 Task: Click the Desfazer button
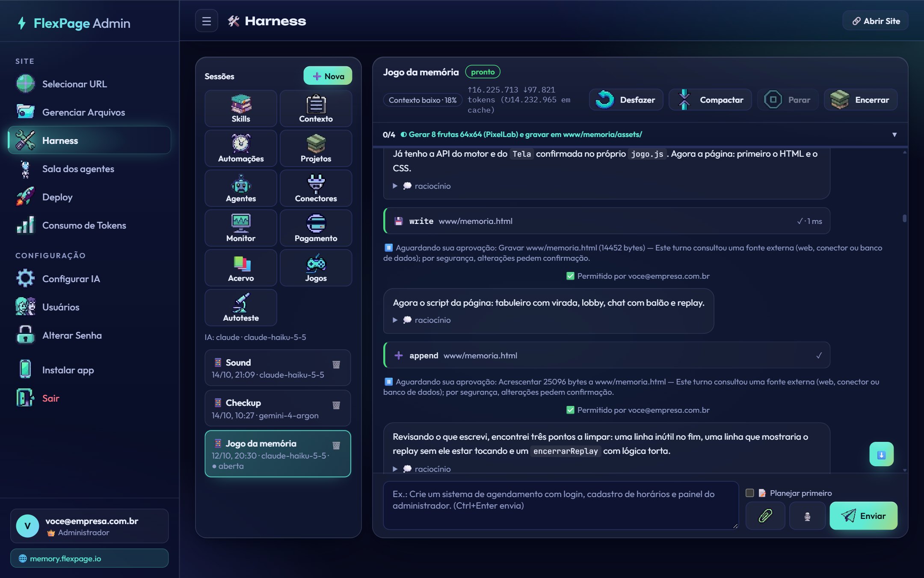[x=626, y=100]
